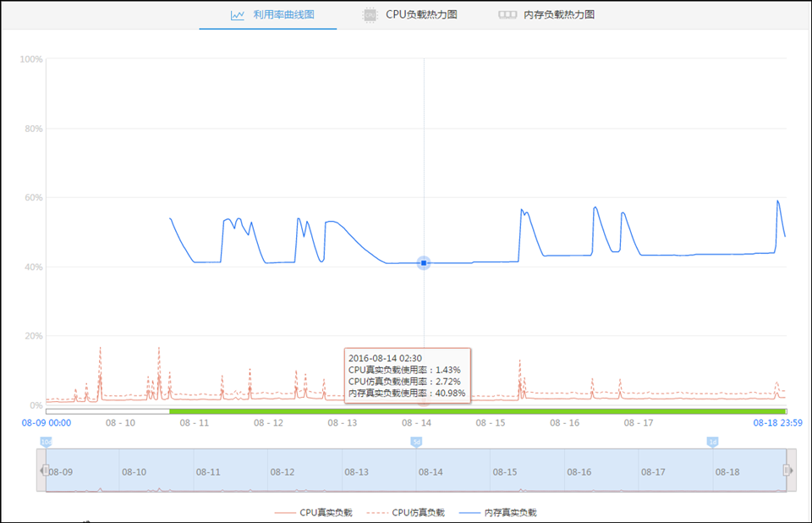
Task: Click the line chart icon beside 利用率曲线图
Action: coord(237,15)
